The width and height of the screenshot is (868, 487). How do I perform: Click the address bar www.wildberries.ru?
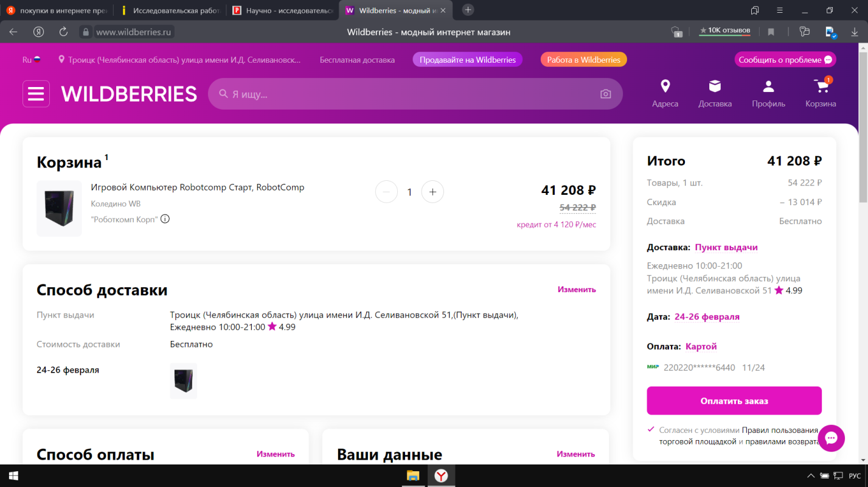click(134, 32)
